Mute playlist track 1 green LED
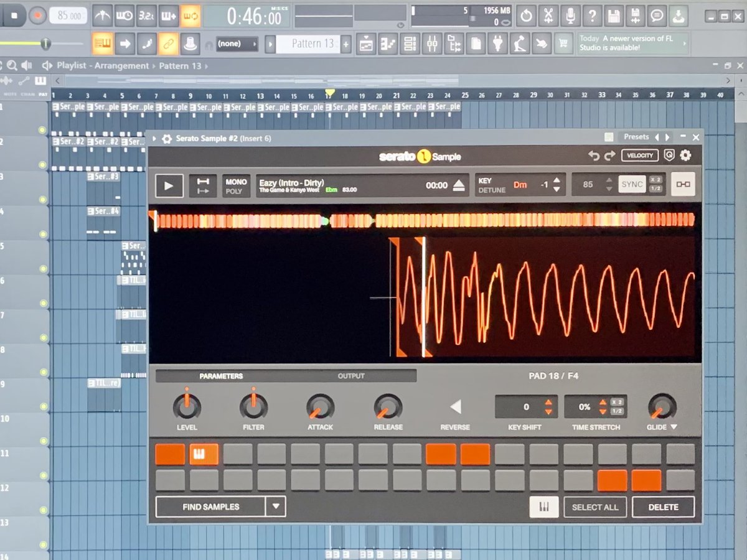The height and width of the screenshot is (560, 747). point(42,130)
